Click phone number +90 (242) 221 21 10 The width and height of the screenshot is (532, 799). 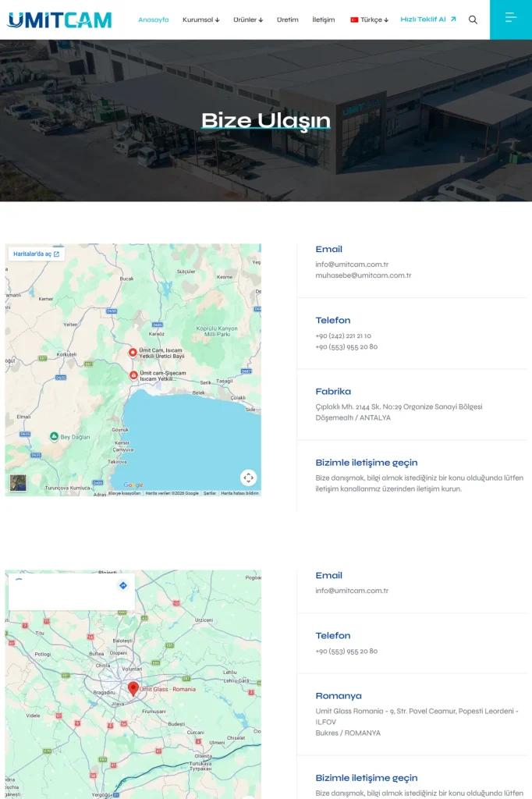[343, 336]
